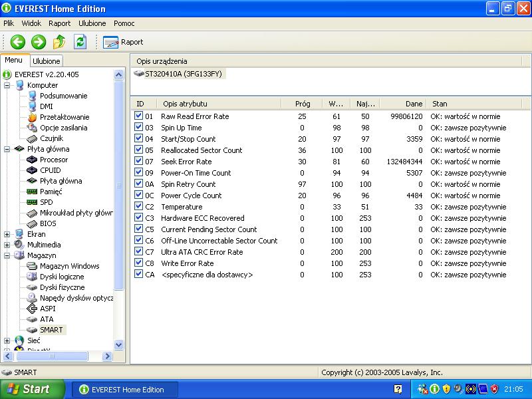Open the Mikroukład płyty głównej chipset icon
The width and height of the screenshot is (532, 399).
[32, 213]
